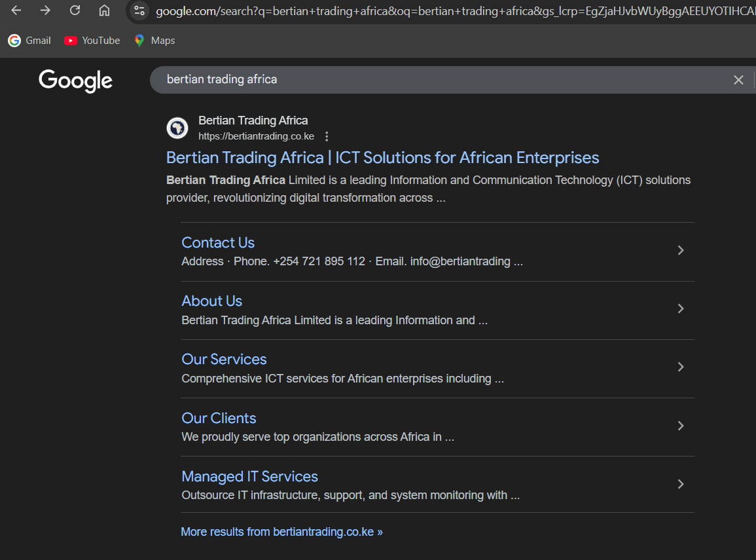The height and width of the screenshot is (560, 756).
Task: Open the Maps bookmark
Action: tap(154, 41)
